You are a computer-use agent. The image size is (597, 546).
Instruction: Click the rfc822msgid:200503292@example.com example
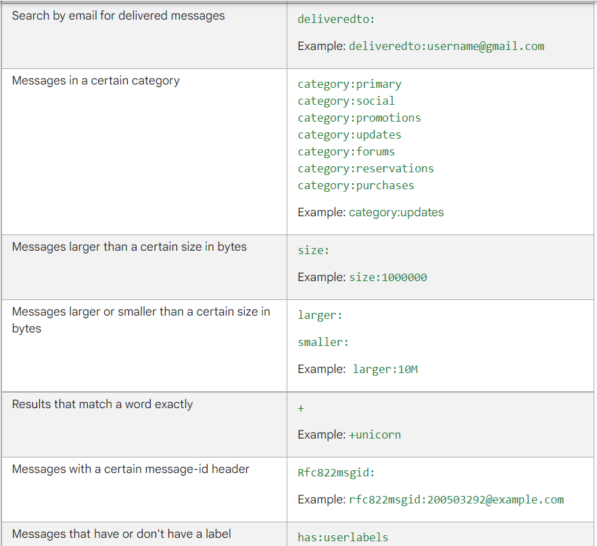coord(456,500)
